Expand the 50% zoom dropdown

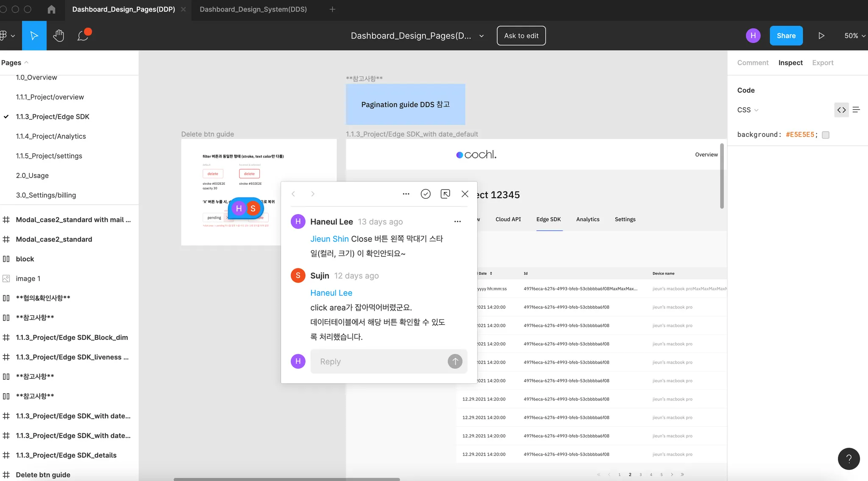854,36
